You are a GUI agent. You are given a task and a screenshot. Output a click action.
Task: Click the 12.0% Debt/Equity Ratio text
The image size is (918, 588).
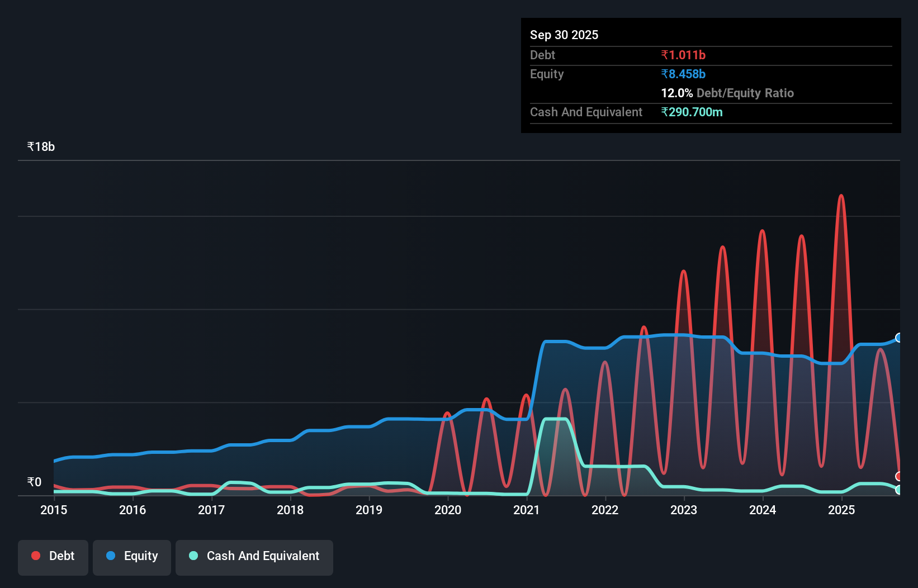coord(727,93)
